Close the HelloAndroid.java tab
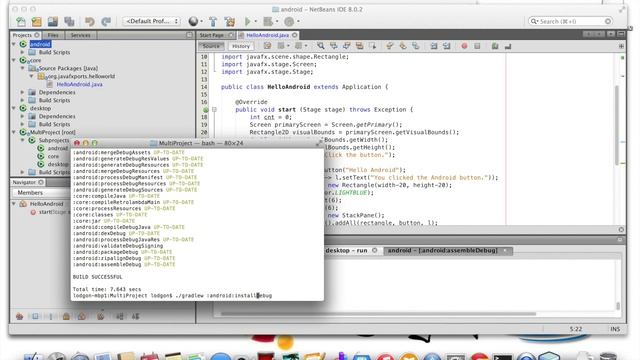This screenshot has height=360, width=640. click(x=295, y=35)
